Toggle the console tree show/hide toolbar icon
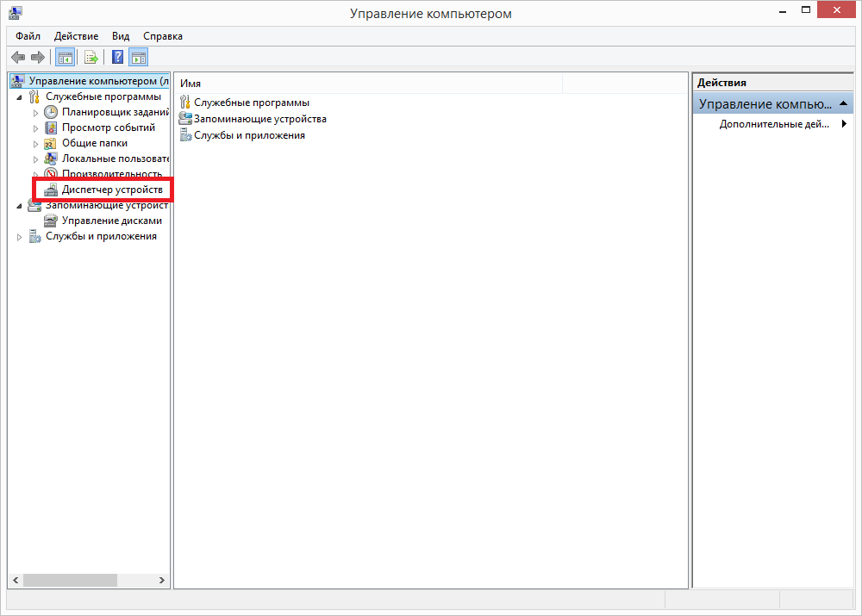 (x=66, y=57)
